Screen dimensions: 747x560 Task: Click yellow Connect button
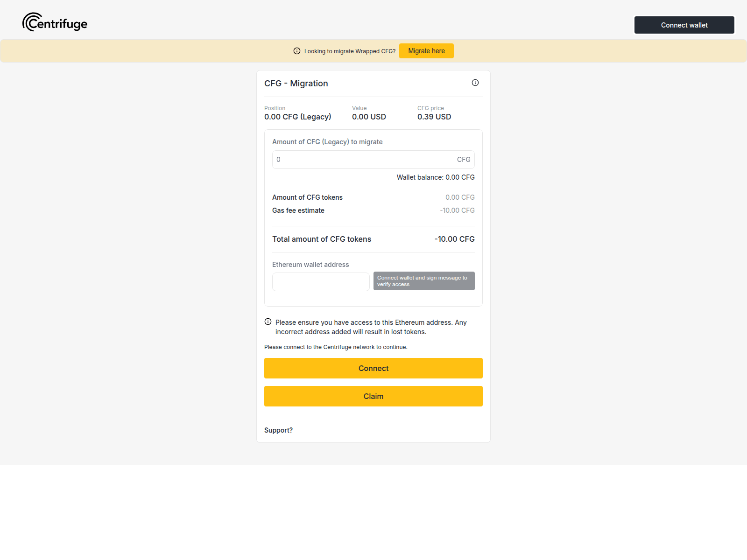(373, 368)
